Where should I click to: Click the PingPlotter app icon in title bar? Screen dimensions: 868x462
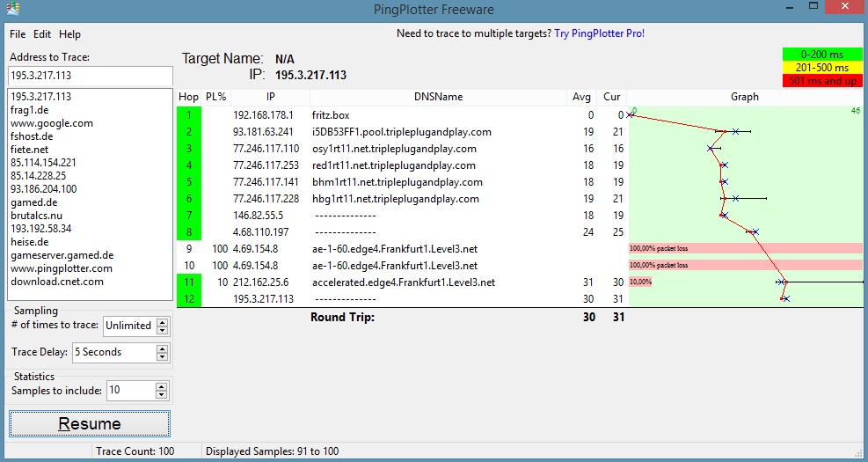pos(12,9)
